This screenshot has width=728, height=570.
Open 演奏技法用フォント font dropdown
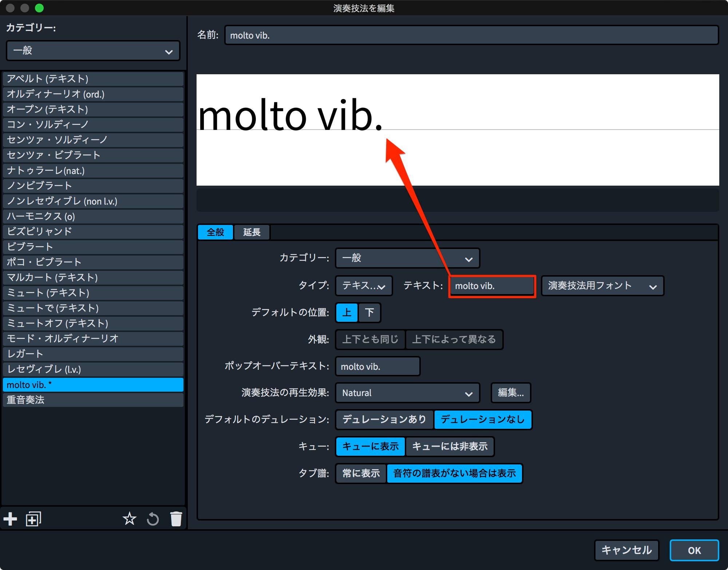(602, 286)
